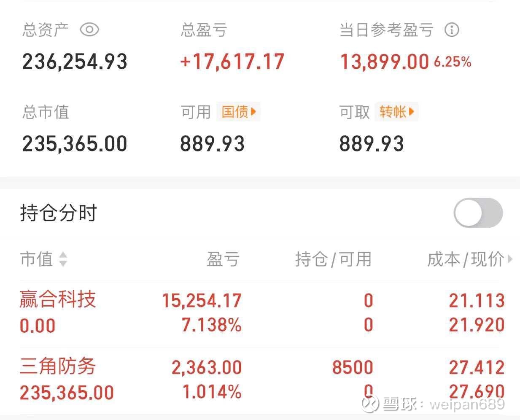The image size is (520, 420).
Task: Tap the 总资产 amount 236,254.93
Action: coord(75,62)
